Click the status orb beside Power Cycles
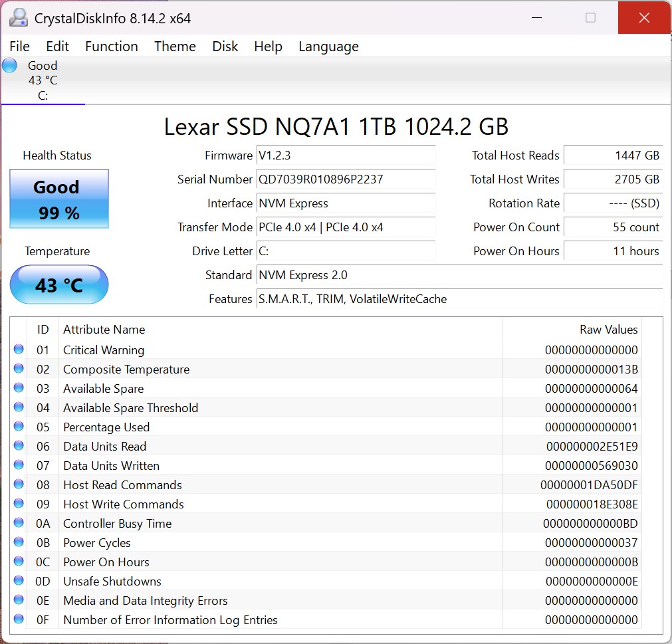This screenshot has width=672, height=644. point(19,542)
